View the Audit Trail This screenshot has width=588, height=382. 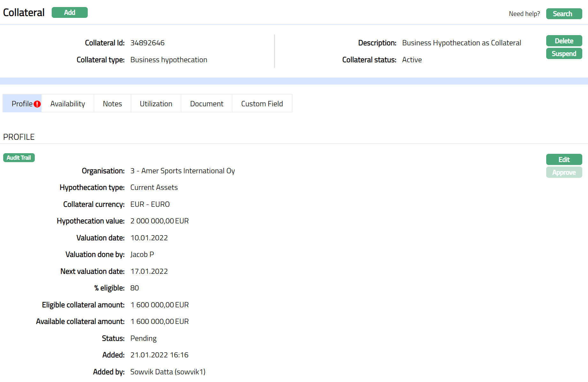[19, 158]
